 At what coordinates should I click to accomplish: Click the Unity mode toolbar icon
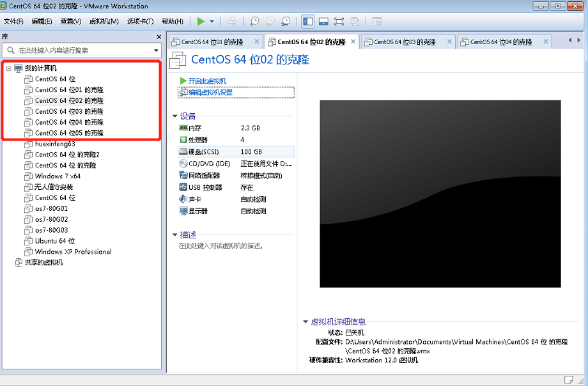pos(355,21)
